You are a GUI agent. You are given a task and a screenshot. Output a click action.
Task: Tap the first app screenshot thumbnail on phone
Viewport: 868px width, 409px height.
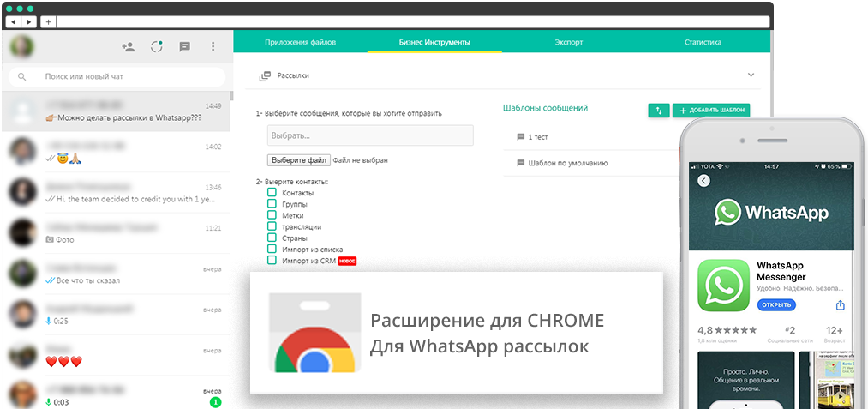745,380
